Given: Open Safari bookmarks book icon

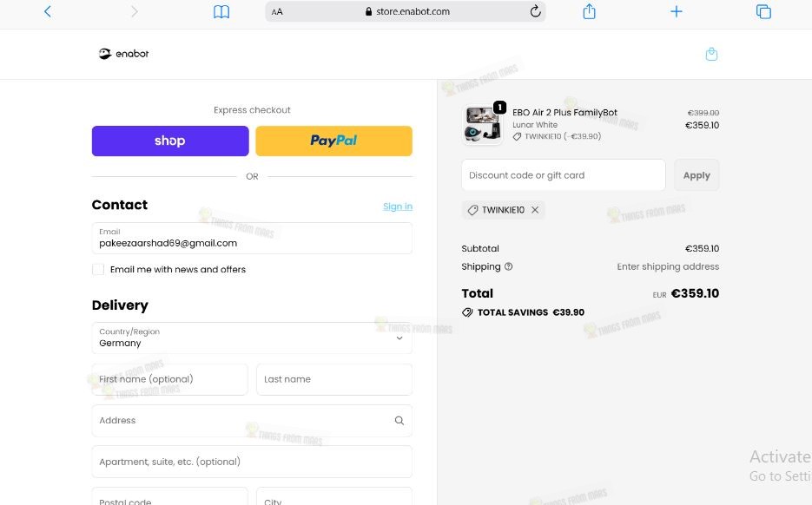Looking at the screenshot, I should click(x=221, y=11).
